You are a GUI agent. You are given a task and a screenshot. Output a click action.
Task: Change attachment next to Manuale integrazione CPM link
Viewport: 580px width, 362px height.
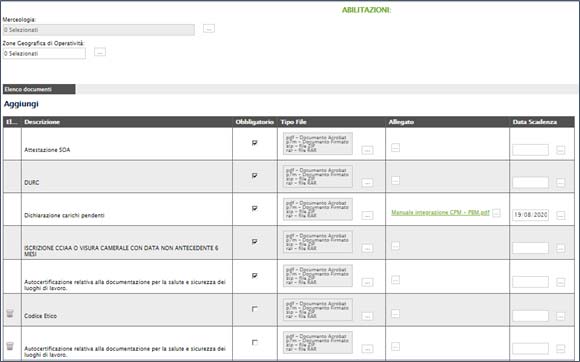click(x=496, y=213)
